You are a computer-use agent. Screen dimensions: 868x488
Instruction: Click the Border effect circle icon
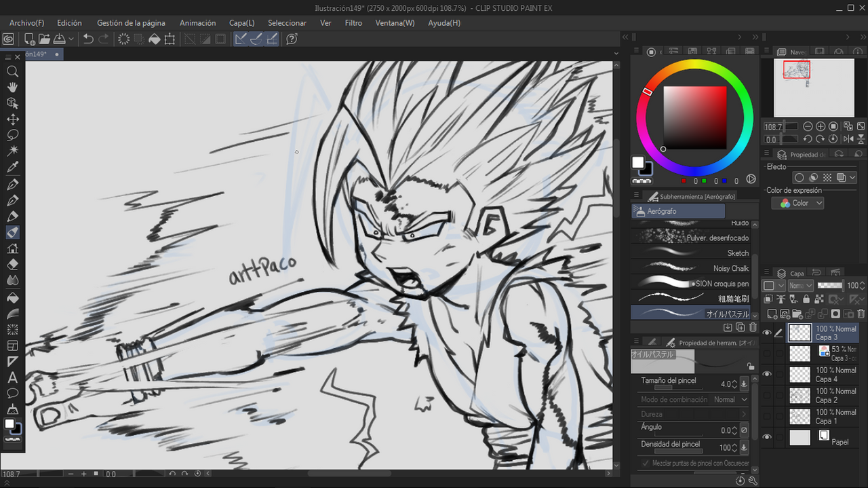click(x=799, y=177)
